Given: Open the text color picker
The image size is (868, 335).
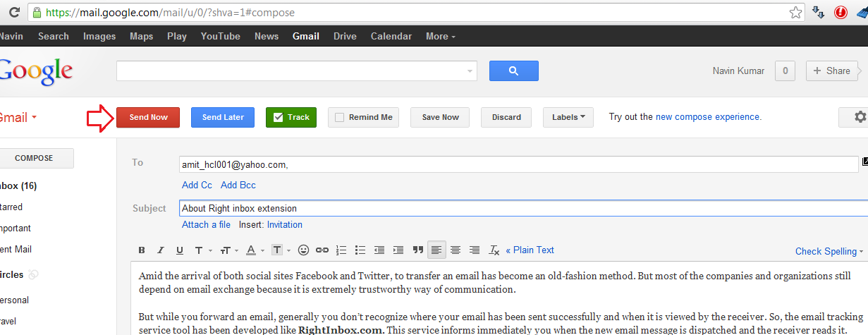Looking at the screenshot, I should point(255,250).
